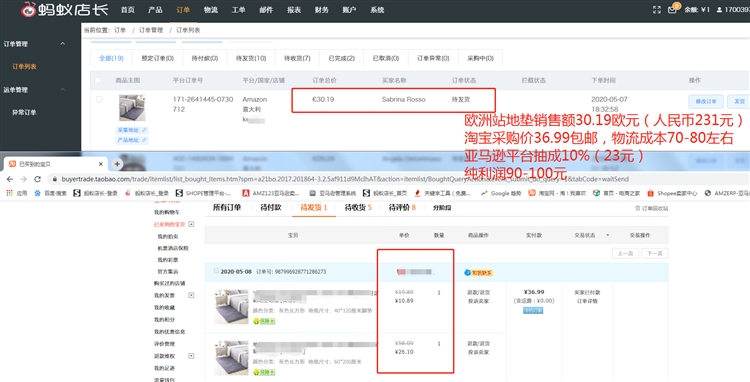The image size is (750, 382).
Task: Select Taobao tab 待评价 8
Action: coord(402,207)
